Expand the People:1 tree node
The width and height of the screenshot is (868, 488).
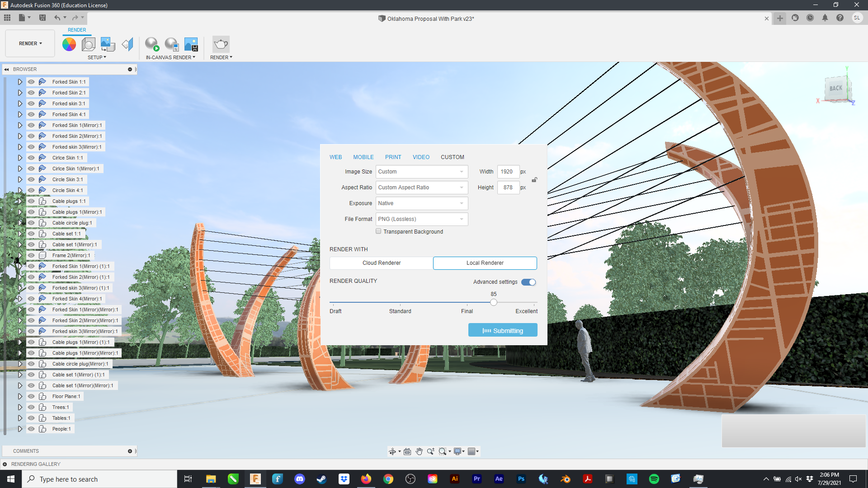point(20,429)
